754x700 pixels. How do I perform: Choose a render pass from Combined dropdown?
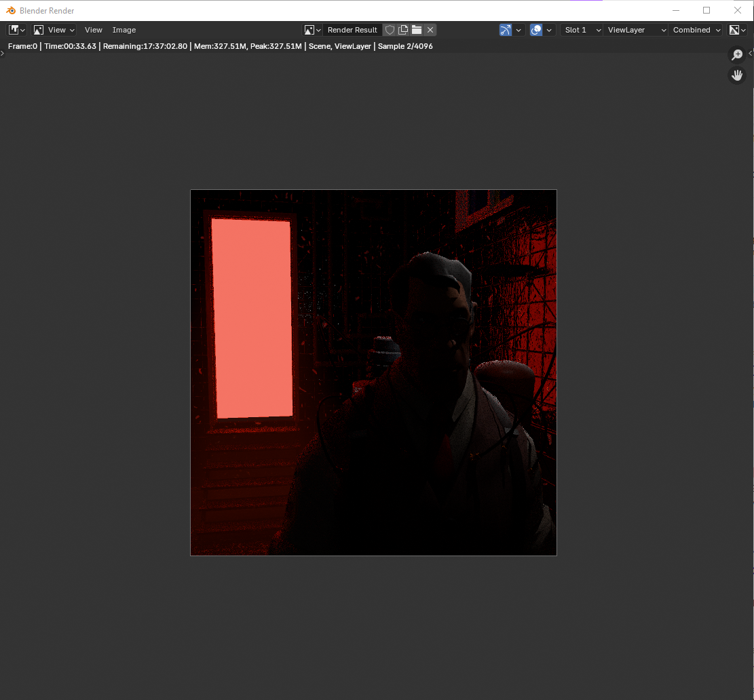coord(693,30)
